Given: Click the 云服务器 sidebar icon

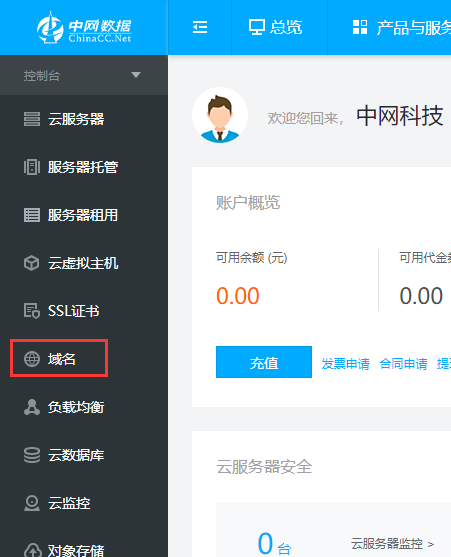Looking at the screenshot, I should [x=32, y=119].
